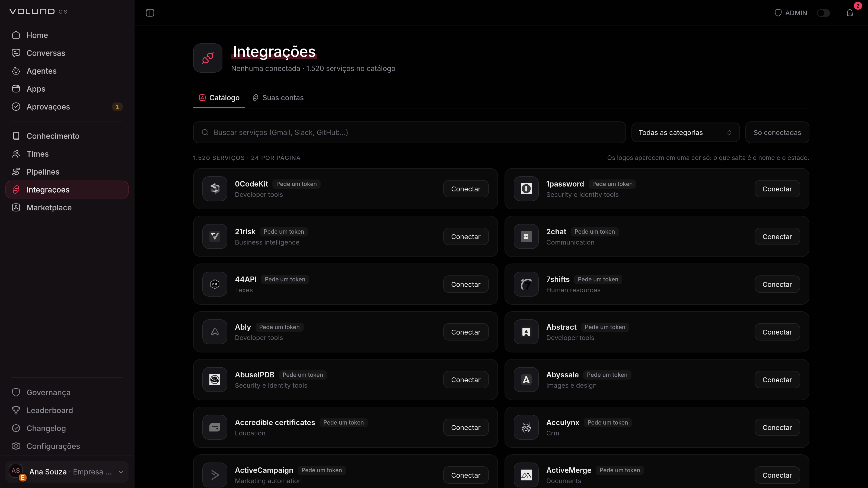Click the Changelog badge icon
868x488 pixels.
[16, 428]
